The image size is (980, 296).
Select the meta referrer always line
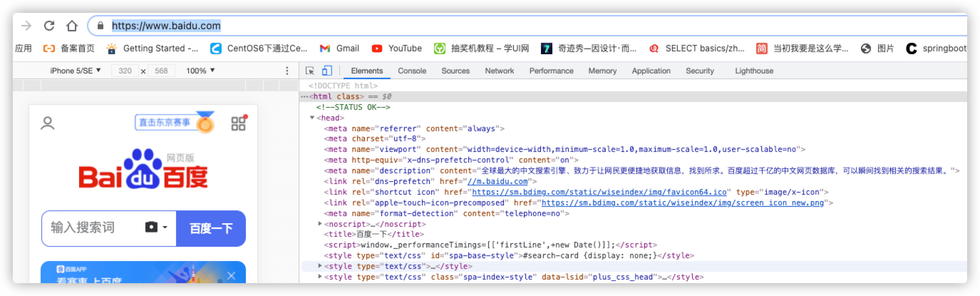[414, 128]
